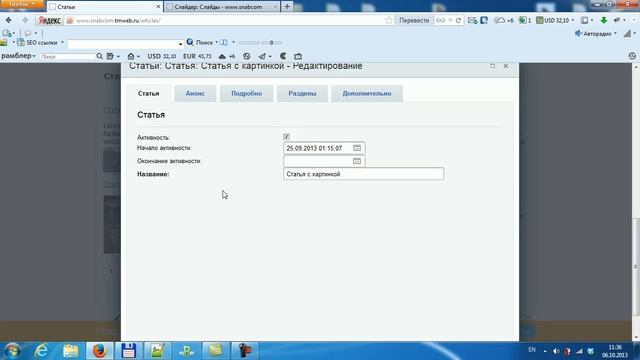
Task: Open the dropdown arrow next to Поиск
Action: (x=216, y=42)
